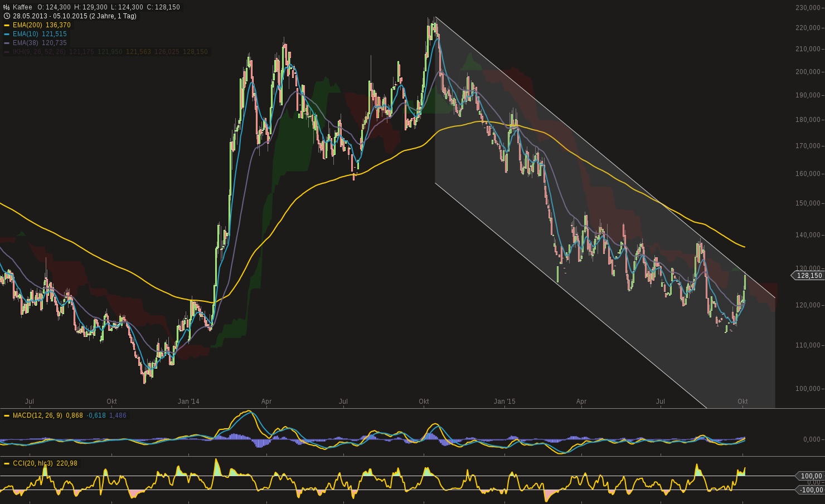Screen dimensions: 825x504
Task: Select the CCI(20, hlc3) indicator label
Action: [33, 463]
